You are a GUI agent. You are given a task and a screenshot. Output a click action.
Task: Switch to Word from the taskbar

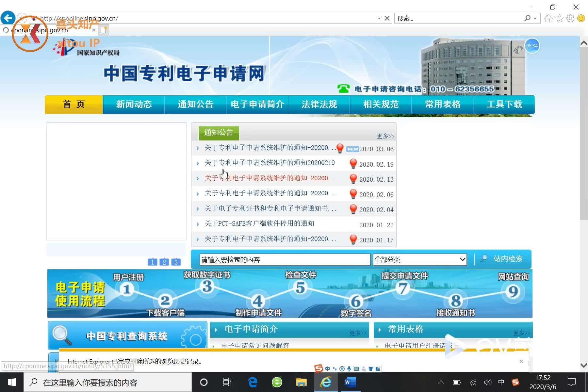(350, 382)
